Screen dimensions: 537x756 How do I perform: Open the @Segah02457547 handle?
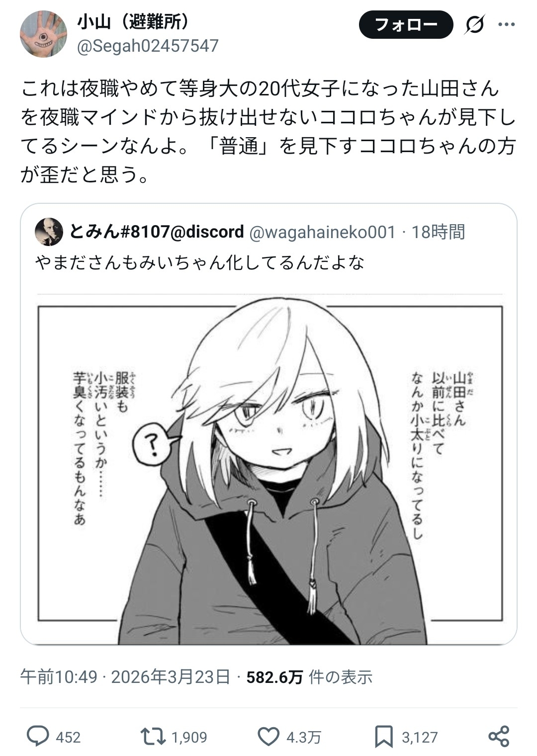click(148, 46)
